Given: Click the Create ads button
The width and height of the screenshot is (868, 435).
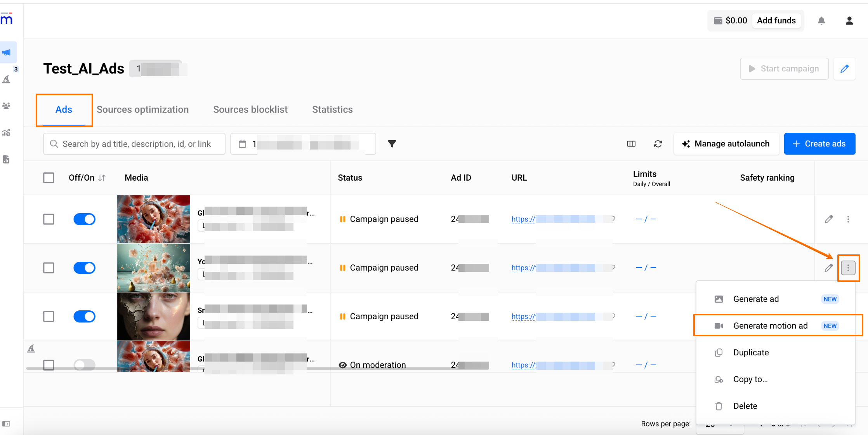Looking at the screenshot, I should point(819,144).
